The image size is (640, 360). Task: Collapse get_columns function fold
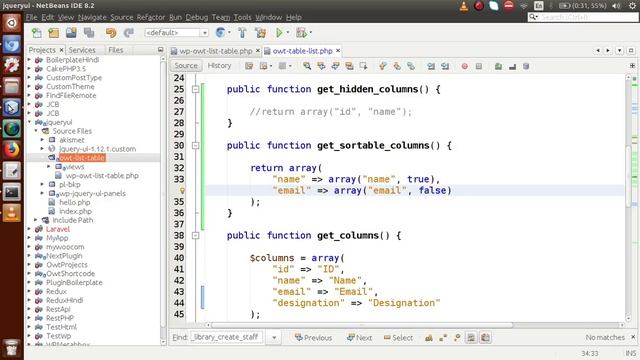pos(196,236)
